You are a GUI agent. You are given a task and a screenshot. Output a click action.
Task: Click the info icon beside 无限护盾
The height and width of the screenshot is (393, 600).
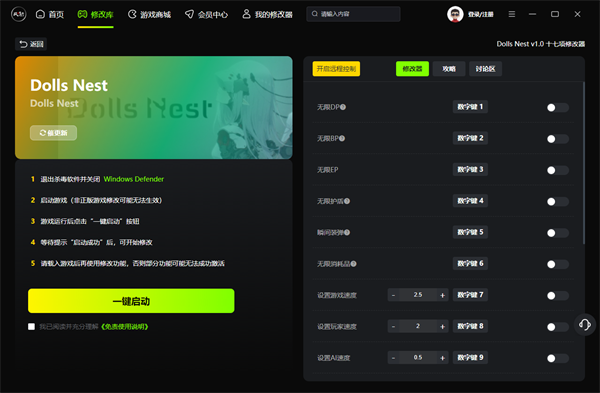[347, 201]
